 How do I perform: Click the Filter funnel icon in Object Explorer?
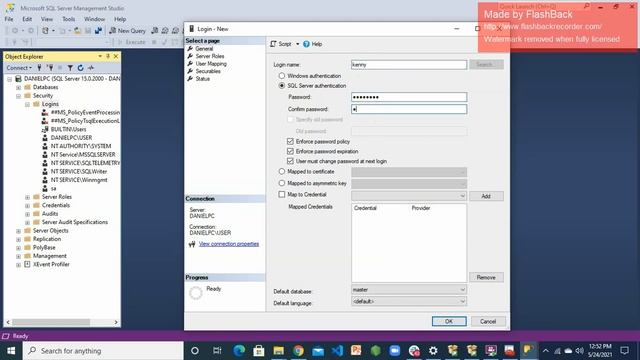[70, 68]
